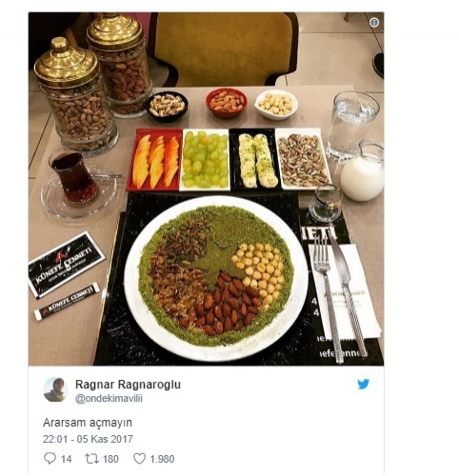The width and height of the screenshot is (459, 476).
Task: Click the Twitter bird logo
Action: (364, 385)
